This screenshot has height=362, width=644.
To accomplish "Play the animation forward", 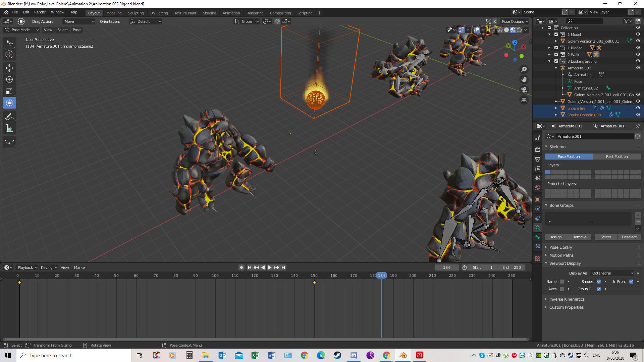I will point(269,267).
